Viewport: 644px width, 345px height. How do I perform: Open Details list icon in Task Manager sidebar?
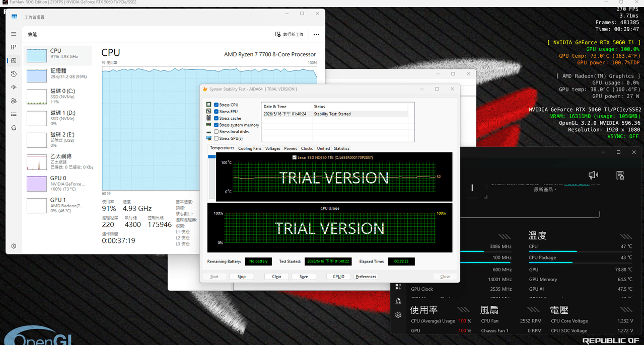coord(14,114)
